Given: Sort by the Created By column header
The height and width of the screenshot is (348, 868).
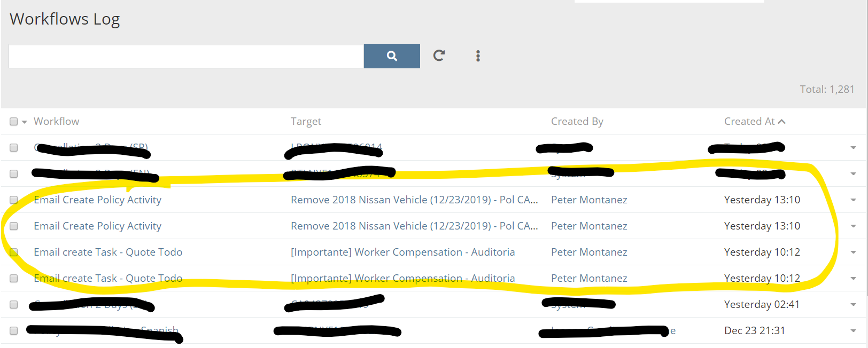Looking at the screenshot, I should click(x=577, y=122).
